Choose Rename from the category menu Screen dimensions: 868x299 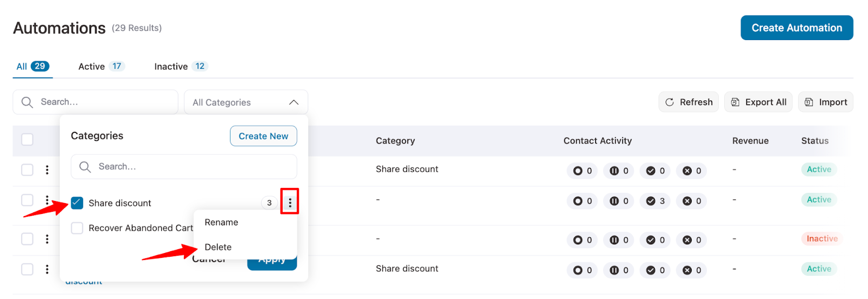[x=221, y=223]
